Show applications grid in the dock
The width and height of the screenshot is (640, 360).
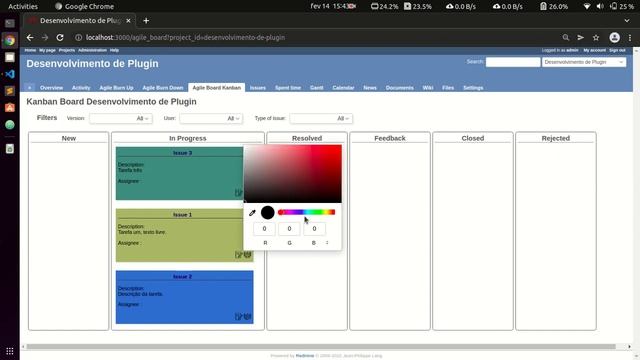click(x=10, y=351)
